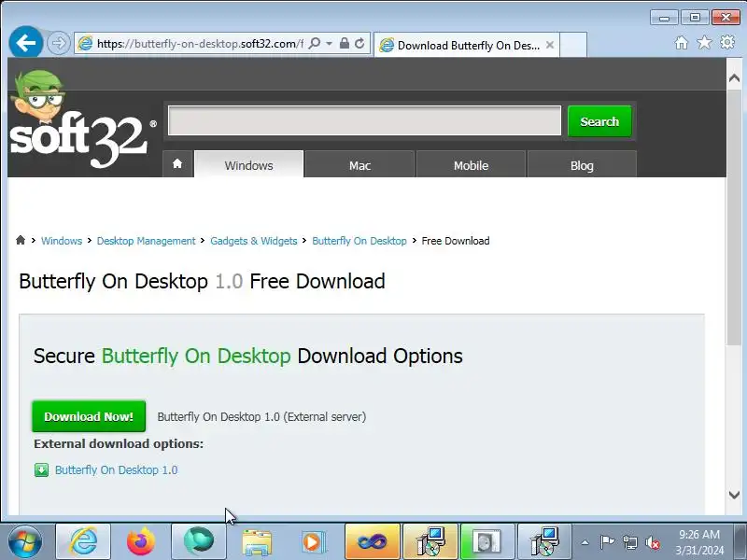Screen dimensions: 747x560
Task: Click the green download arrow icon
Action: click(41, 470)
